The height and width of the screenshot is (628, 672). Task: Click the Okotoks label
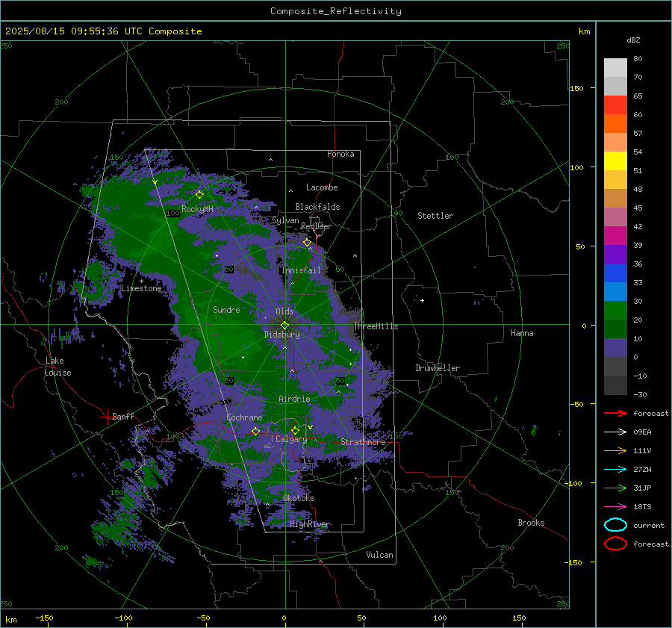tap(299, 498)
